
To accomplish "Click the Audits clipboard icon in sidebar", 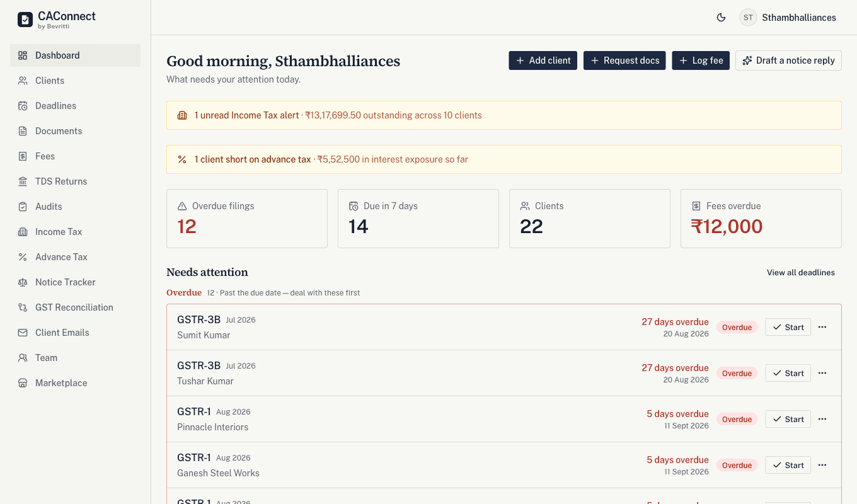I will tap(23, 207).
